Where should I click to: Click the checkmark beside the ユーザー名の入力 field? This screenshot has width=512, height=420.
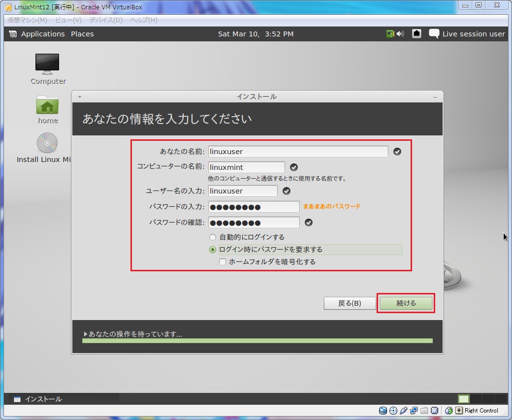point(287,191)
